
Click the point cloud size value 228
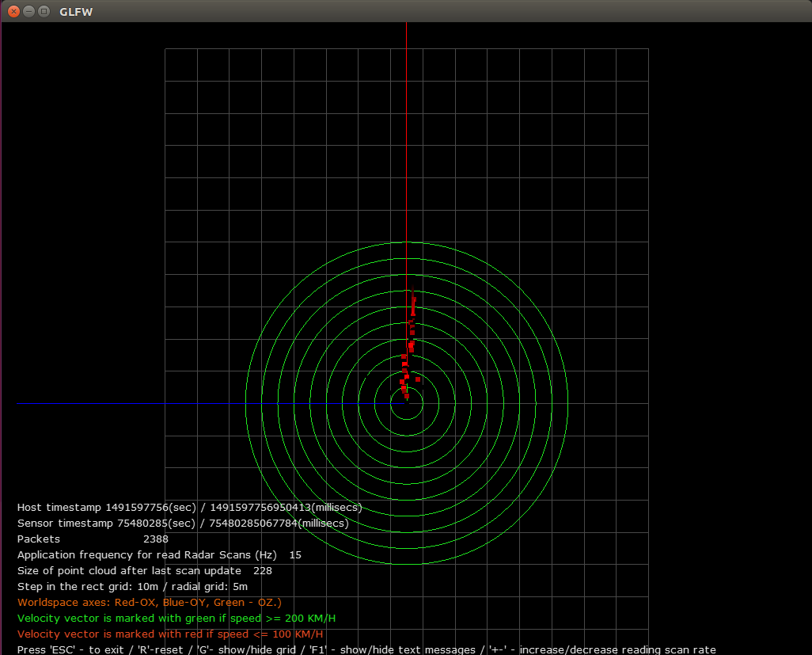(262, 571)
